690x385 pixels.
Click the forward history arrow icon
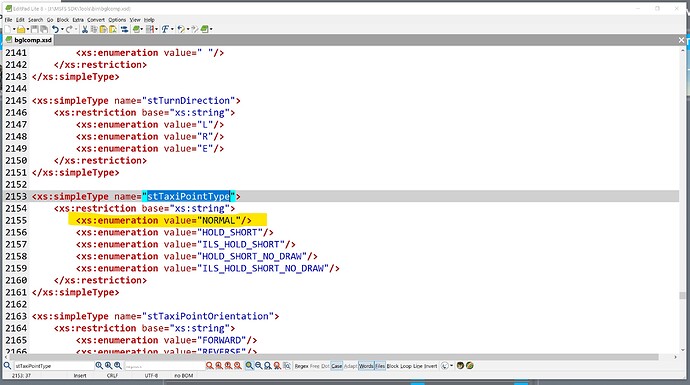[194, 29]
